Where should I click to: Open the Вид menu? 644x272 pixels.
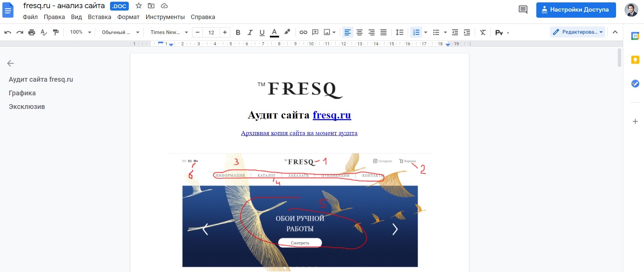tap(76, 17)
